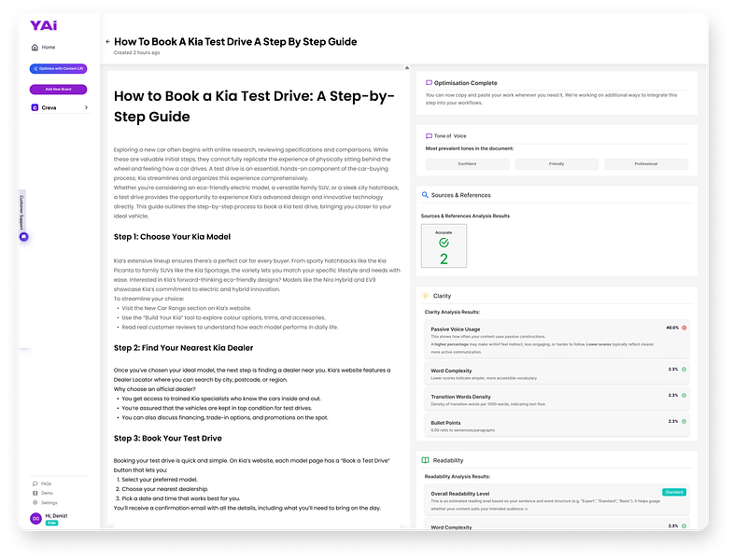Click the Home house icon

click(35, 48)
